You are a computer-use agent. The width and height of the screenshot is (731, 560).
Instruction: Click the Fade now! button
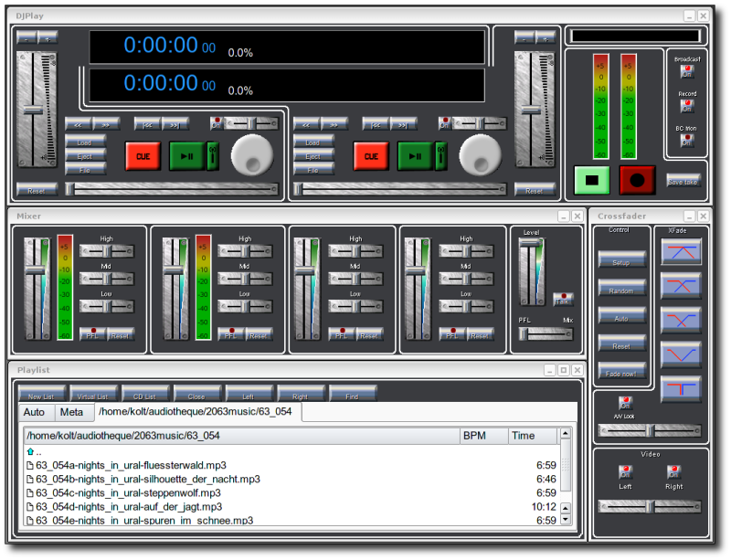[621, 373]
